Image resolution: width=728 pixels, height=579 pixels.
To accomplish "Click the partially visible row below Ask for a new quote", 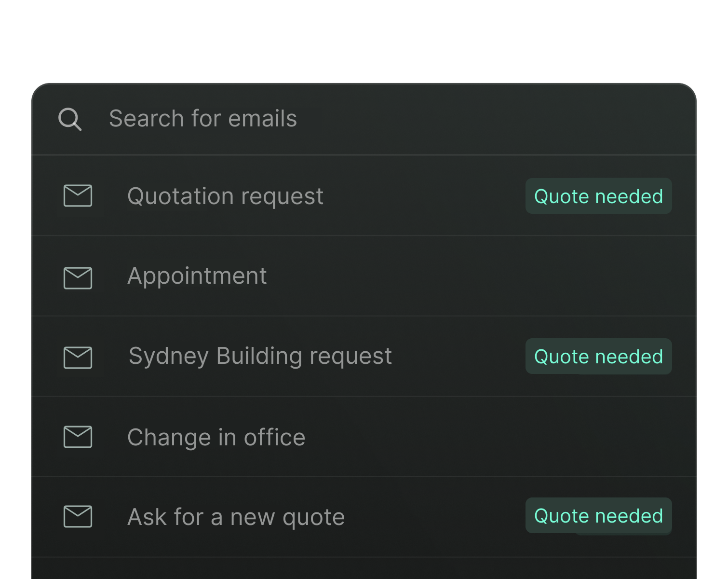I will [x=337, y=569].
